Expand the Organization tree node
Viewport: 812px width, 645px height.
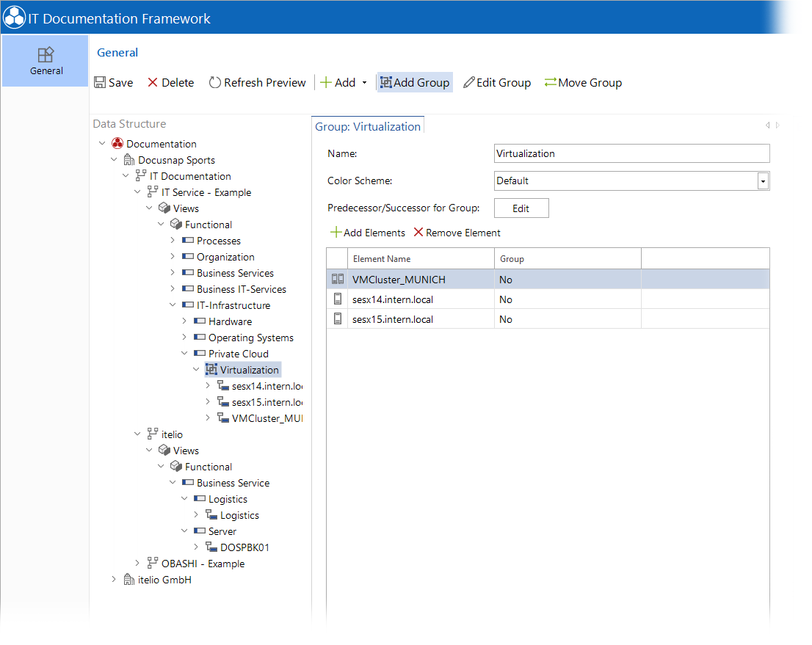click(x=173, y=256)
